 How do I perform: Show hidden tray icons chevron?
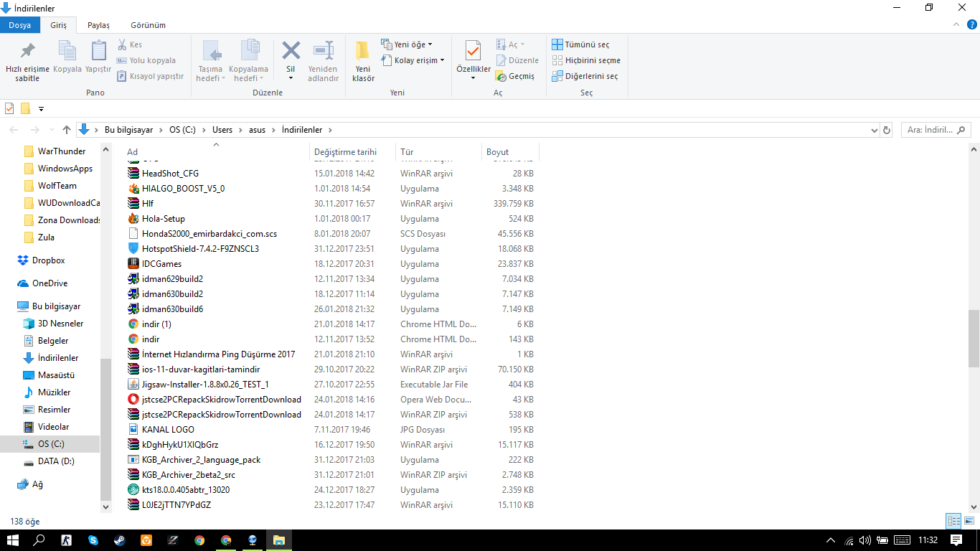(x=831, y=540)
